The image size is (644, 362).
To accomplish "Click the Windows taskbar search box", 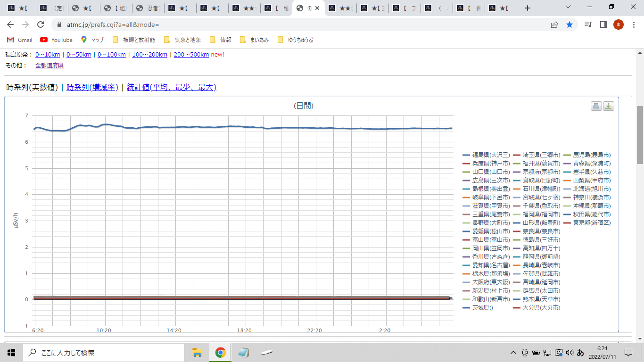I will 104,353.
